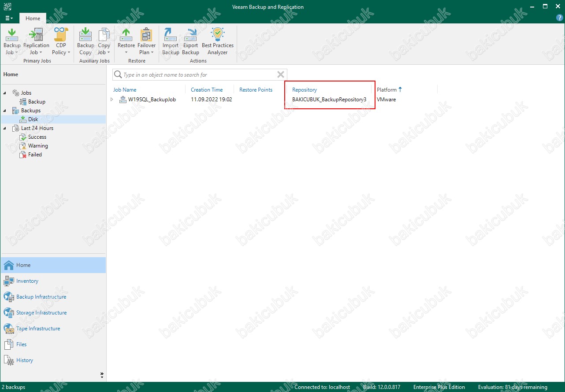Click the Success status icon in tree
The height and width of the screenshot is (392, 565).
coord(23,137)
